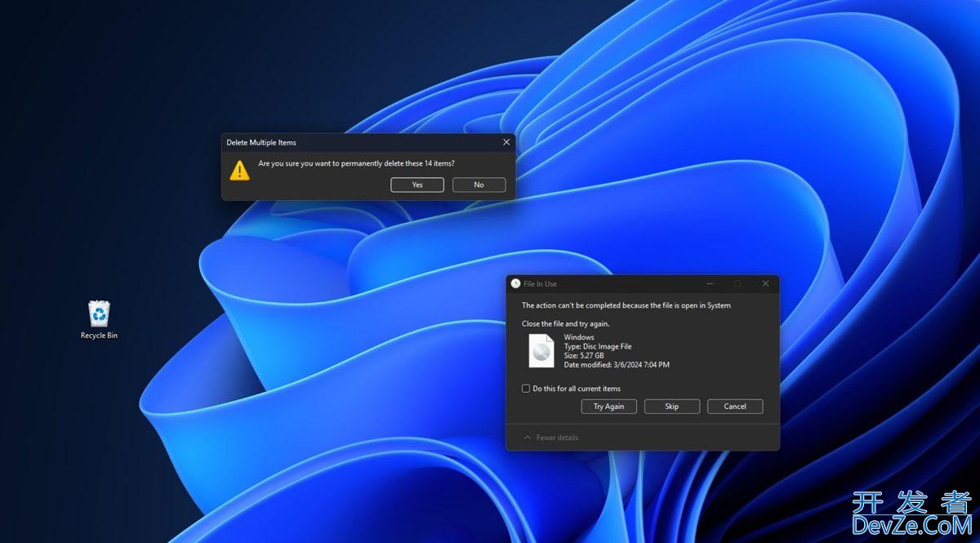This screenshot has width=980, height=543.
Task: Click the disc image thumbnail for Windows file
Action: (541, 351)
